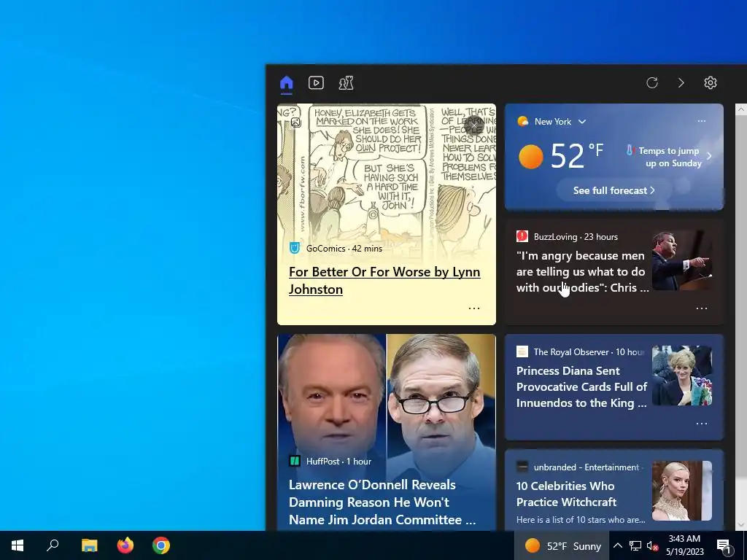The height and width of the screenshot is (560, 747).
Task: Open 10 Celebrities Who Practice Witchcraft article
Action: pyautogui.click(x=566, y=494)
